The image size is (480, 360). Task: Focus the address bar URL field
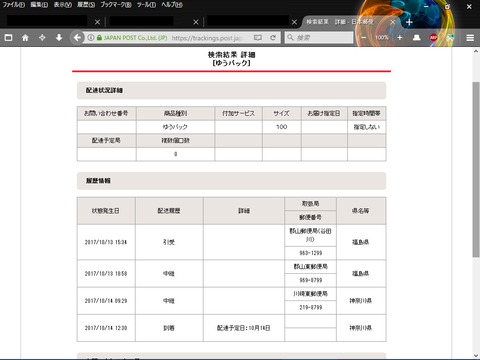pos(208,38)
